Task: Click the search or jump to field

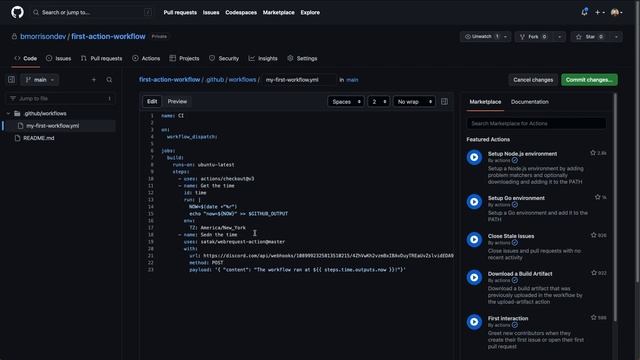Action: click(x=93, y=13)
